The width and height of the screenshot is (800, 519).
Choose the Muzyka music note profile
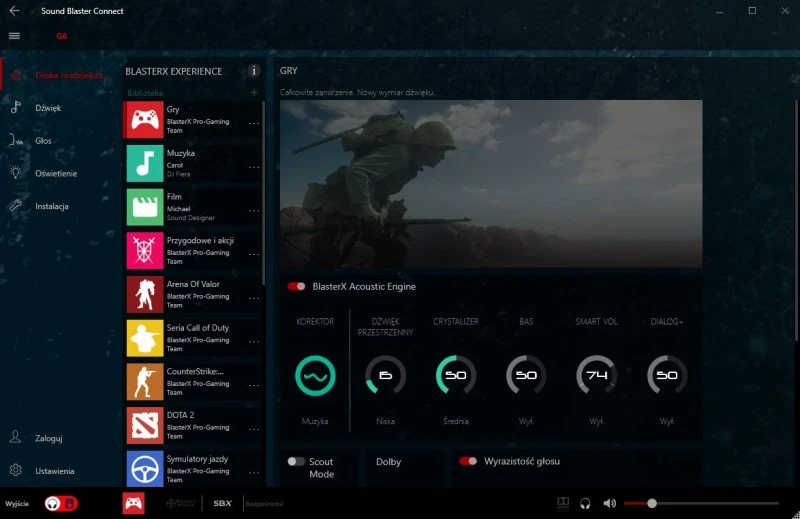(x=145, y=164)
